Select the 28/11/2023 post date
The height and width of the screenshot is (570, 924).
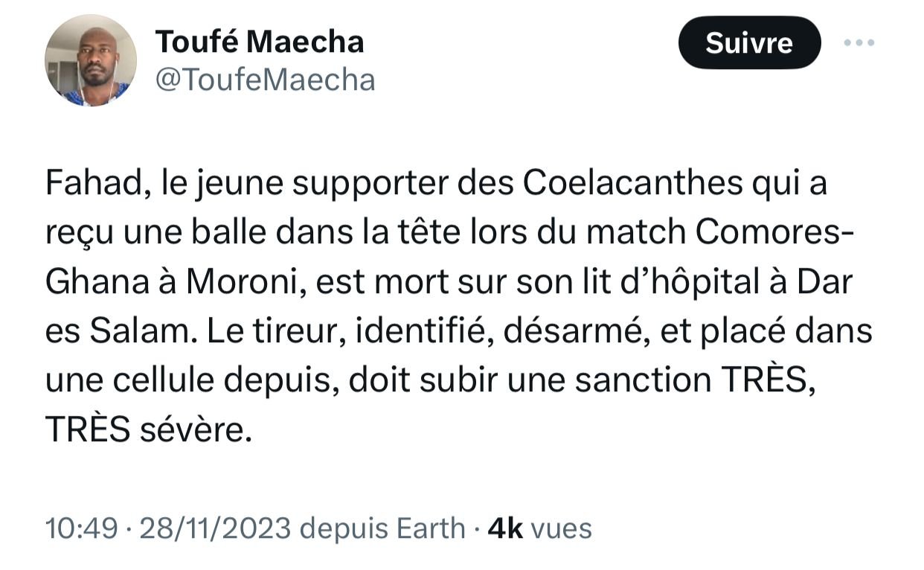214,528
